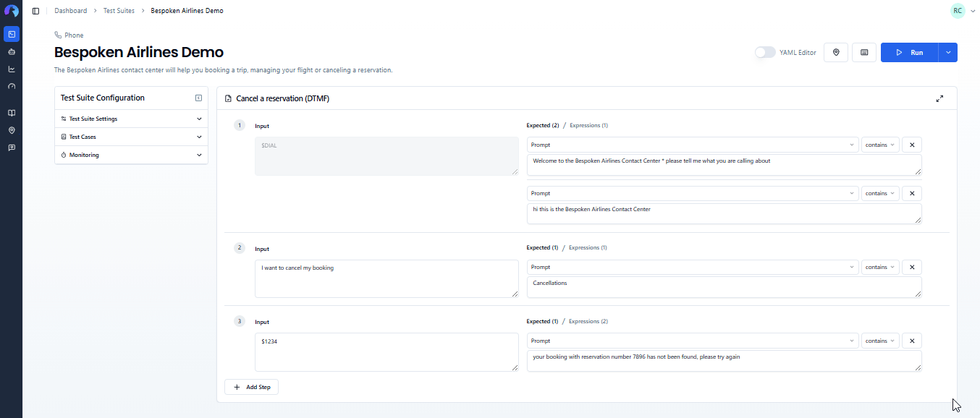Open the Prompt dropdown above the Welcome text

click(x=693, y=145)
